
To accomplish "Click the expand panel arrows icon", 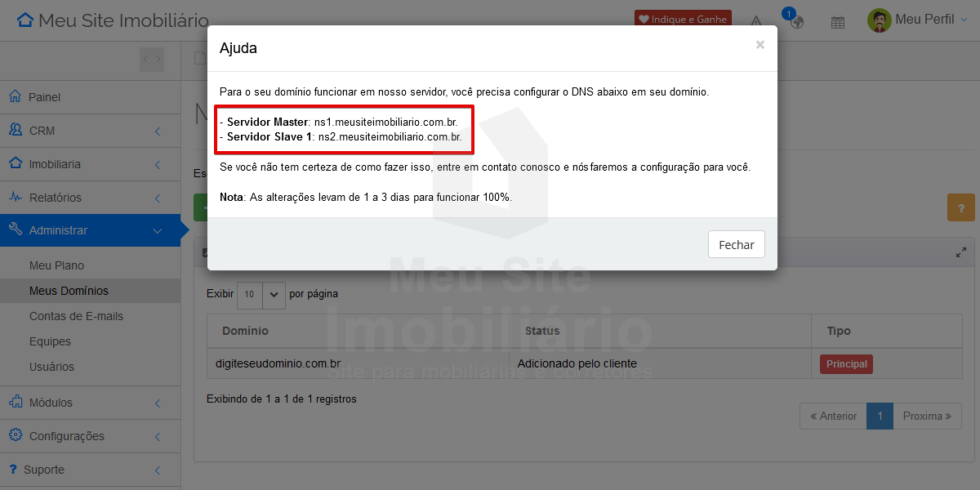I will [x=961, y=253].
